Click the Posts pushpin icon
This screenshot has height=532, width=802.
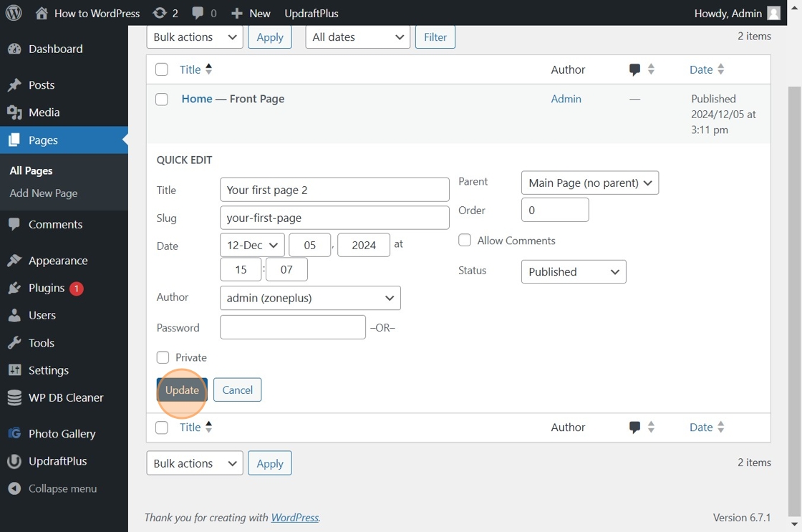coord(14,85)
